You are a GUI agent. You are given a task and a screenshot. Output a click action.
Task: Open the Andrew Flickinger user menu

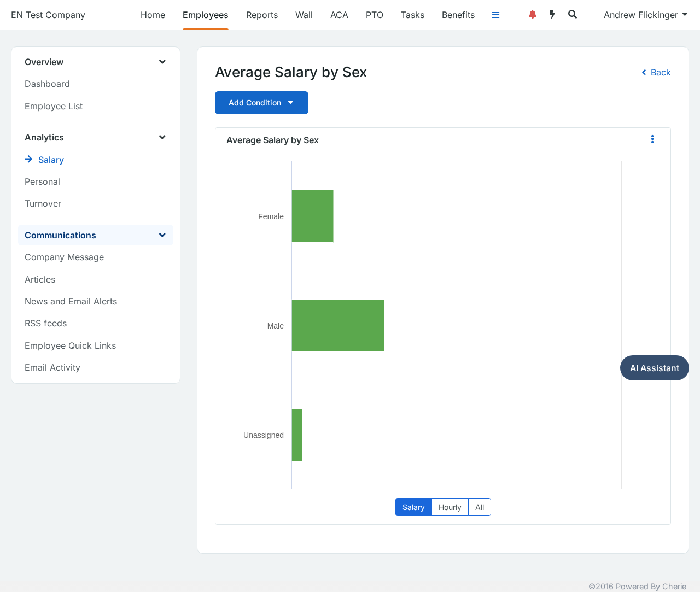pos(645,15)
